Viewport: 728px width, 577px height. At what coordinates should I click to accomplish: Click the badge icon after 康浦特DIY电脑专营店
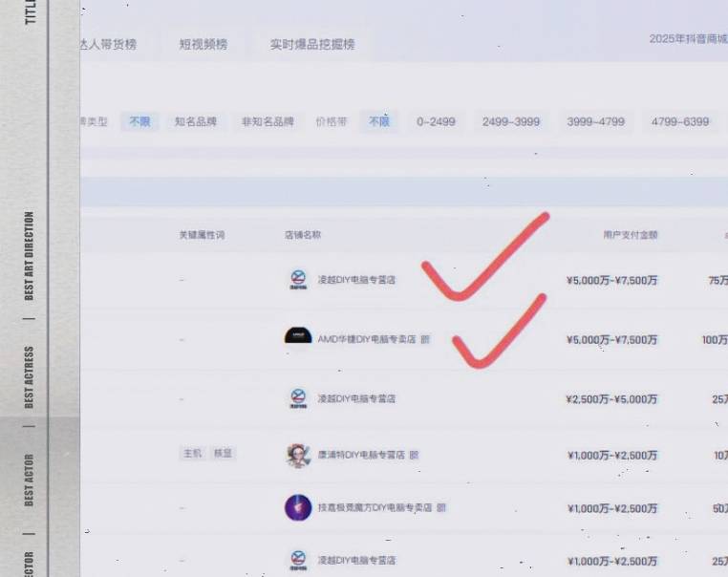pyautogui.click(x=414, y=455)
